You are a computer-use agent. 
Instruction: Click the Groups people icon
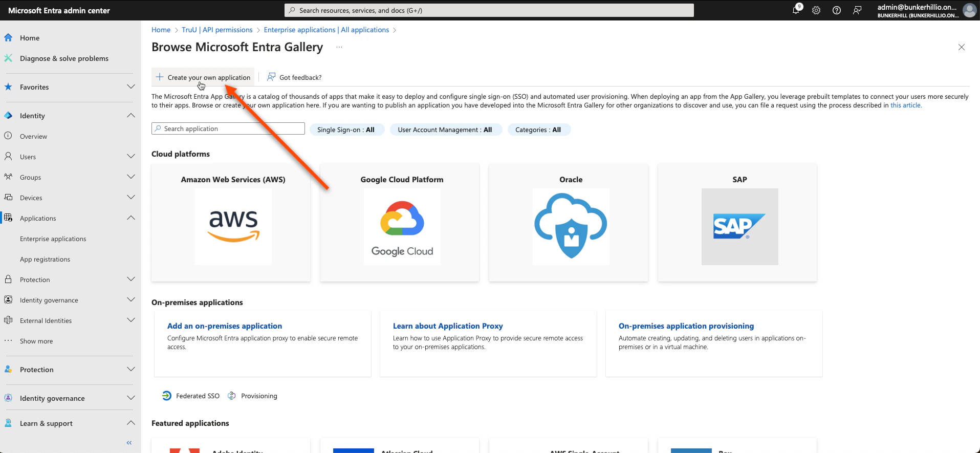click(x=8, y=177)
